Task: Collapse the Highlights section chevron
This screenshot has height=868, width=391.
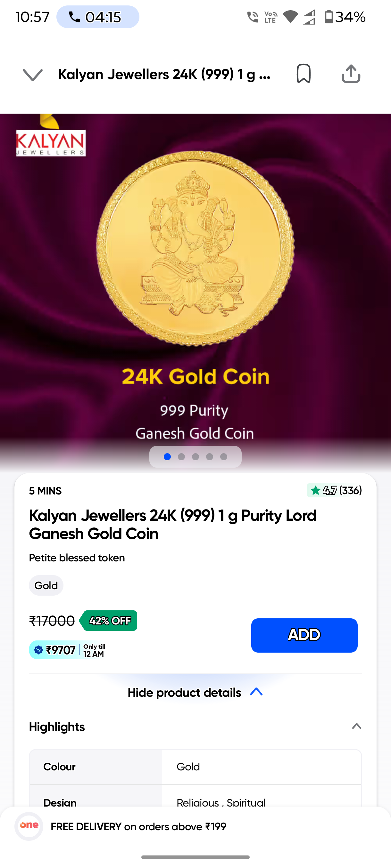Action: point(357,727)
